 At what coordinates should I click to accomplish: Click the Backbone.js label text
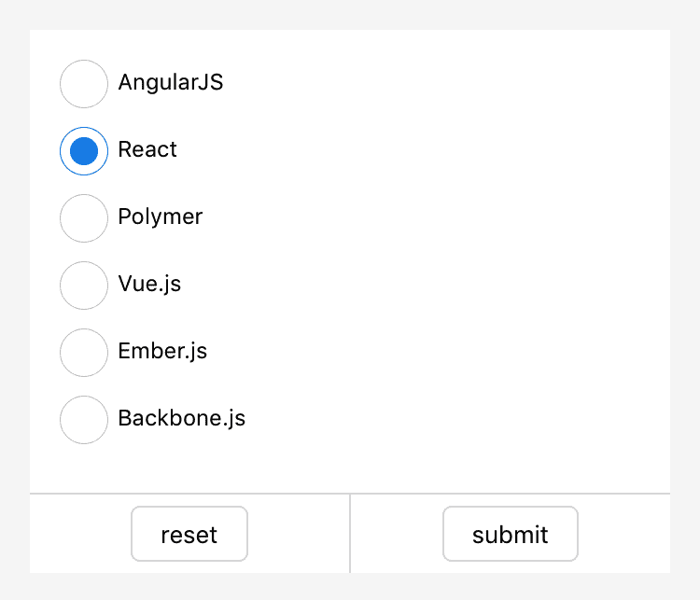click(x=182, y=419)
